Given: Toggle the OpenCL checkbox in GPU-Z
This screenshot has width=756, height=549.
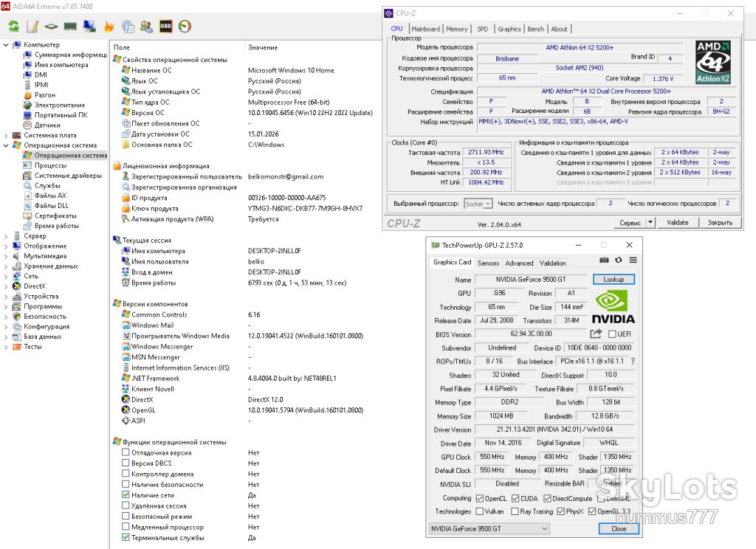Looking at the screenshot, I should pyautogui.click(x=480, y=498).
